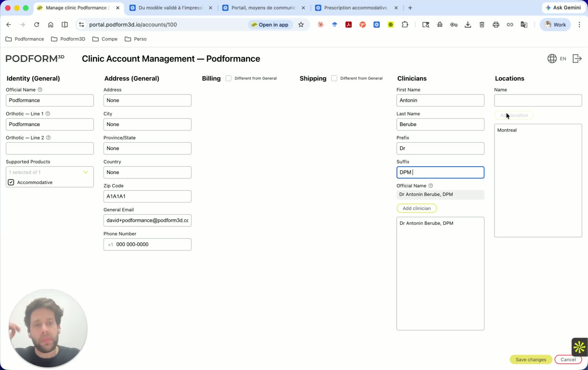Open the Work profile menu
Screen dimensions: 588x370
click(555, 25)
